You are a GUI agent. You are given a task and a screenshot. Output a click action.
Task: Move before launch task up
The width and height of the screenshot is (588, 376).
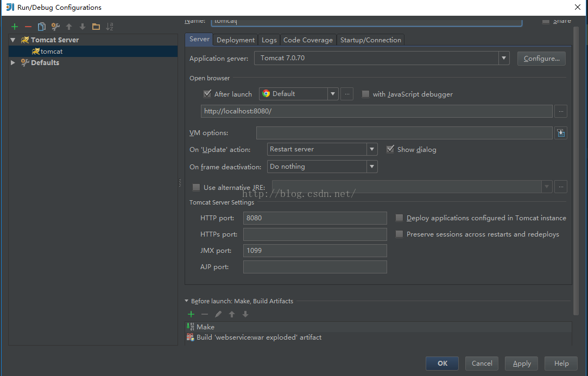coord(232,314)
